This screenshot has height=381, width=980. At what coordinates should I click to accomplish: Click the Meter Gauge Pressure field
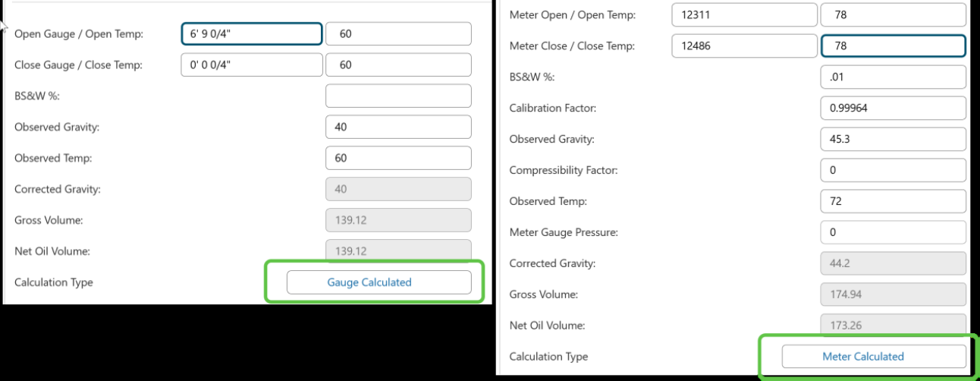point(893,232)
